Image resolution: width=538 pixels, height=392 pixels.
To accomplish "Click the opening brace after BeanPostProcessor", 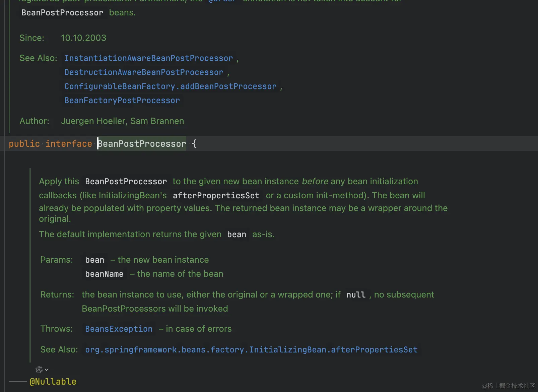I will click(194, 144).
